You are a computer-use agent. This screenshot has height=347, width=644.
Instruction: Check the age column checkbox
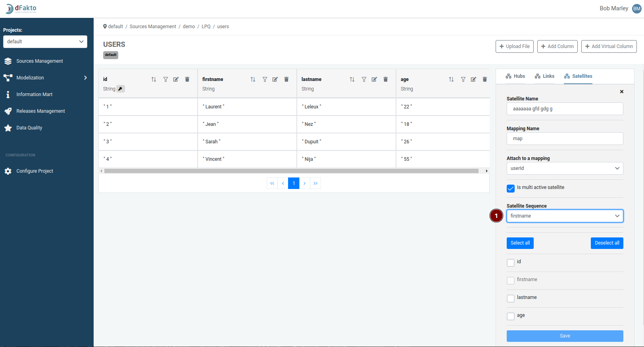point(511,316)
